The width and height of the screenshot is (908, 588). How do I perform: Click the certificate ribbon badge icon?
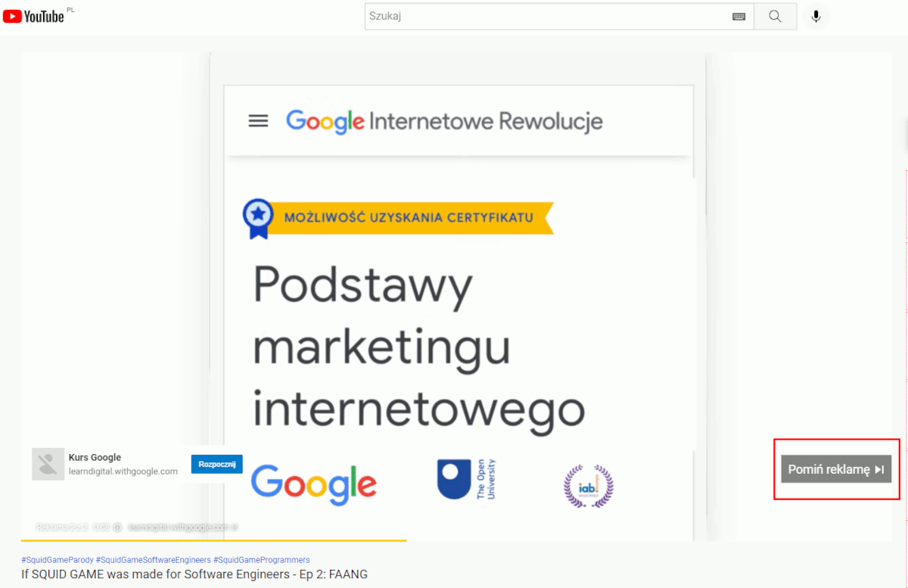[x=258, y=218]
